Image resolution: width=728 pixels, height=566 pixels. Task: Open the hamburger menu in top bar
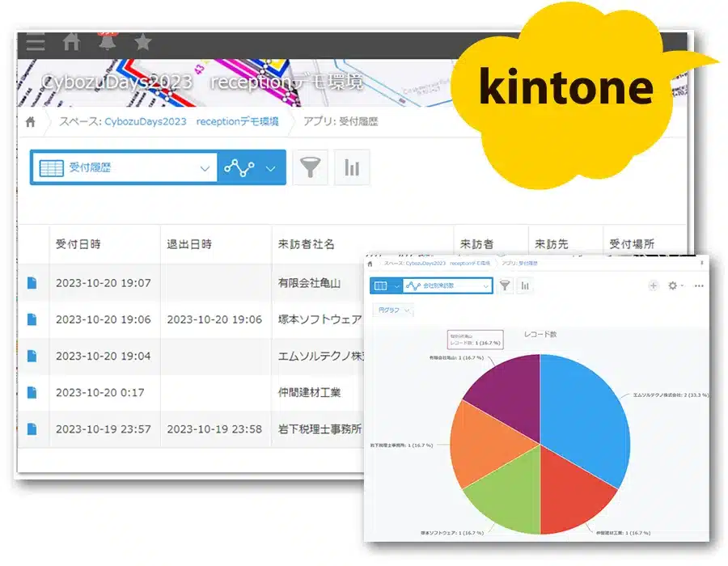pyautogui.click(x=36, y=43)
